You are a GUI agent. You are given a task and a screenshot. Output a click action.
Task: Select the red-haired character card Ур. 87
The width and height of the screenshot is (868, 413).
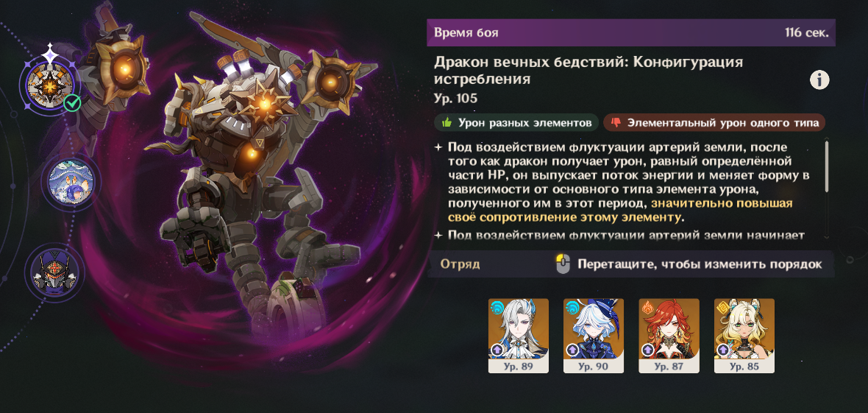click(669, 336)
